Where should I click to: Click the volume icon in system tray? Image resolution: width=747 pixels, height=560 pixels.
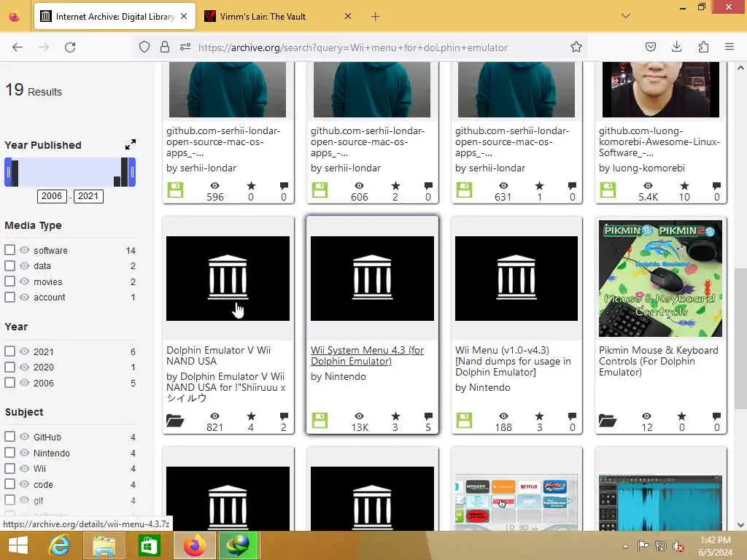coord(678,546)
